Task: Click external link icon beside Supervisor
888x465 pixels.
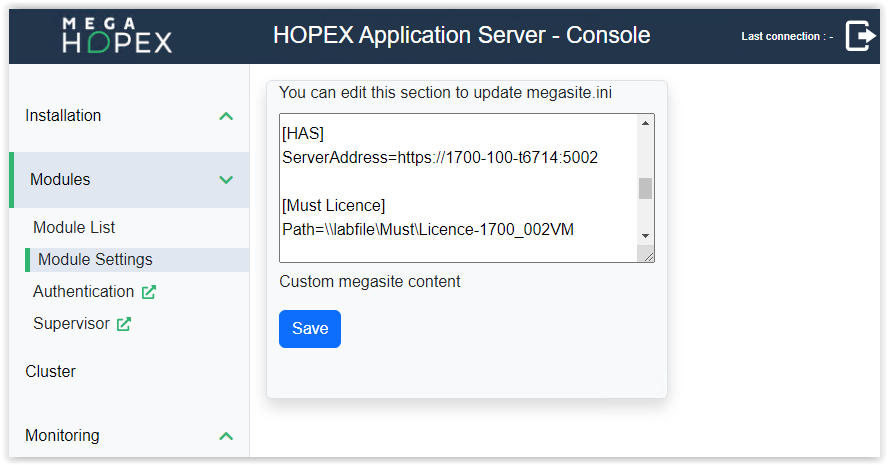Action: pos(124,324)
